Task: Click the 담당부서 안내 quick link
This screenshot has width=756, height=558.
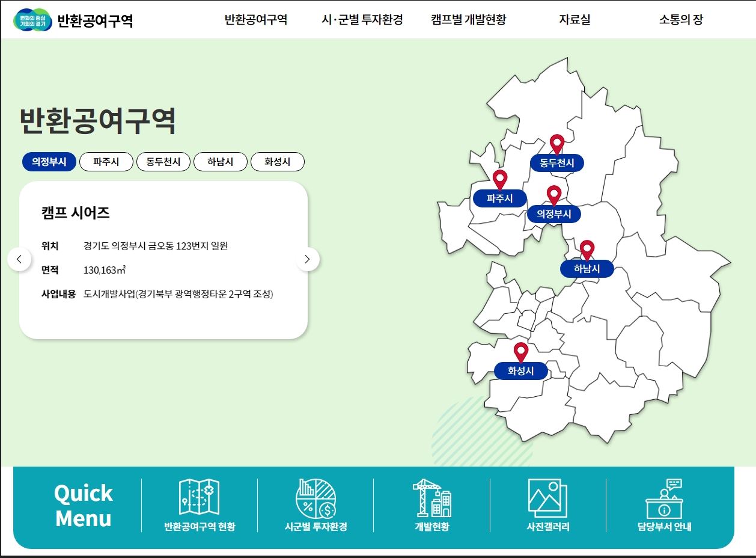Action: (x=664, y=527)
